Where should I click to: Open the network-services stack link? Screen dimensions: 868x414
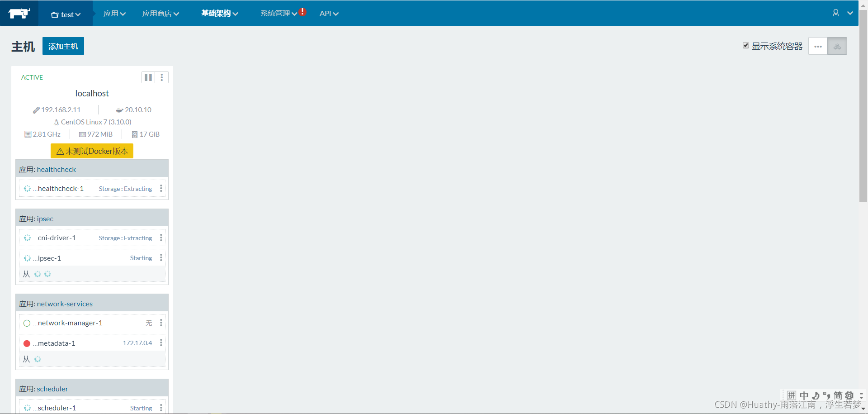coord(65,304)
